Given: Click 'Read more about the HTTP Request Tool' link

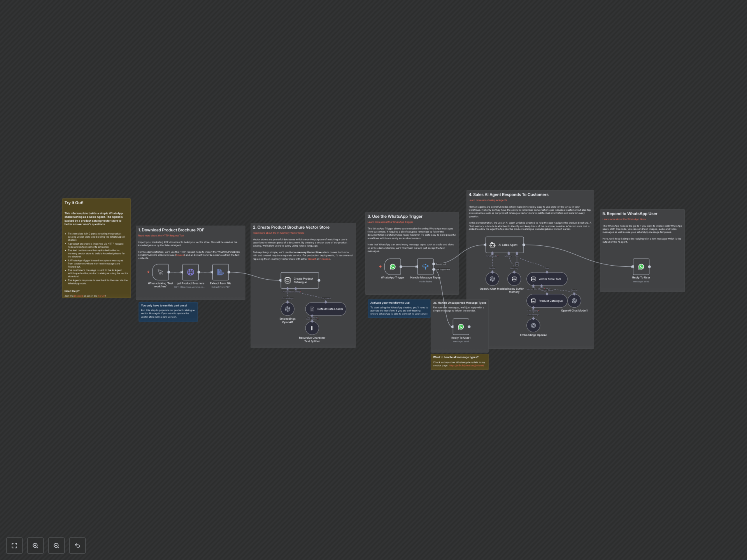Looking at the screenshot, I should pyautogui.click(x=161, y=236).
